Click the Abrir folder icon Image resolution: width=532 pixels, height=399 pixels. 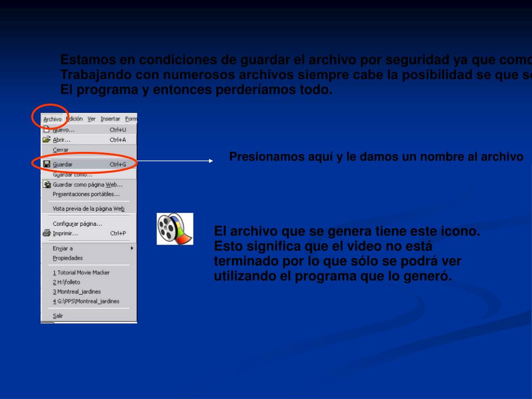point(46,139)
